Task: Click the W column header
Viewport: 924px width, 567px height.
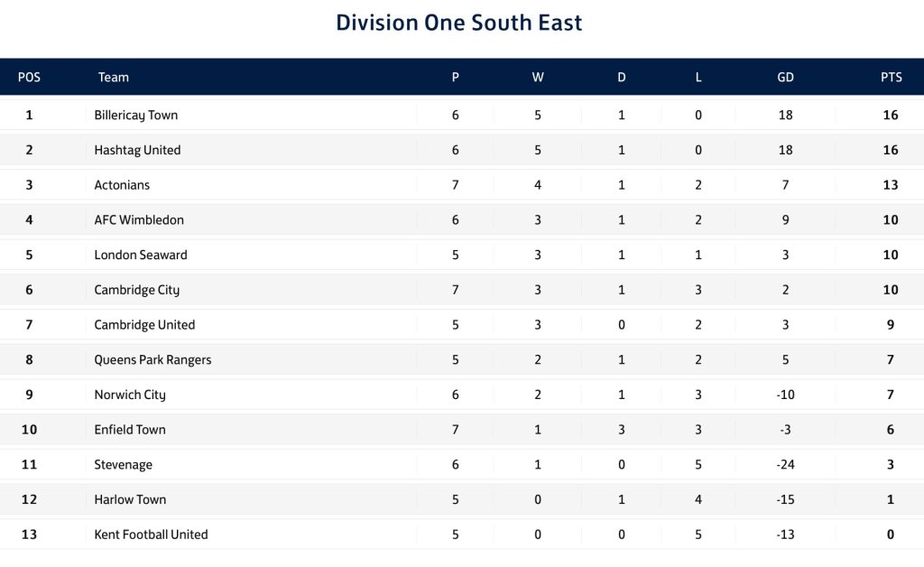Action: 538,77
